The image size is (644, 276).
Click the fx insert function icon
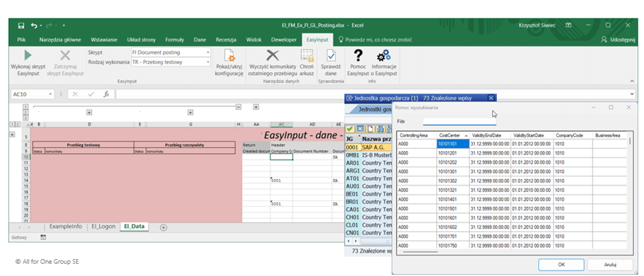(106, 94)
